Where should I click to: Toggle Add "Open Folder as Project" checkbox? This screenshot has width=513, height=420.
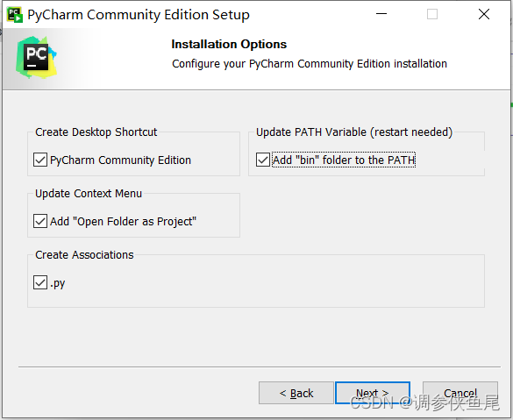pos(40,221)
